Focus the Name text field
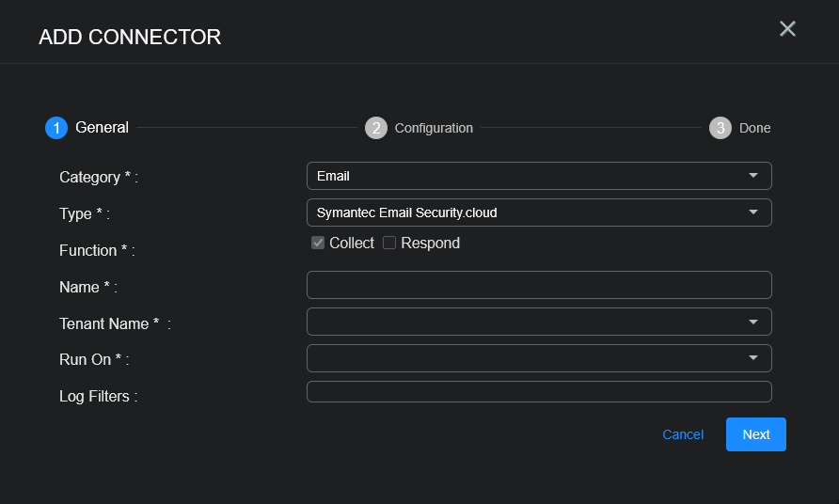The image size is (839, 504). pyautogui.click(x=539, y=285)
